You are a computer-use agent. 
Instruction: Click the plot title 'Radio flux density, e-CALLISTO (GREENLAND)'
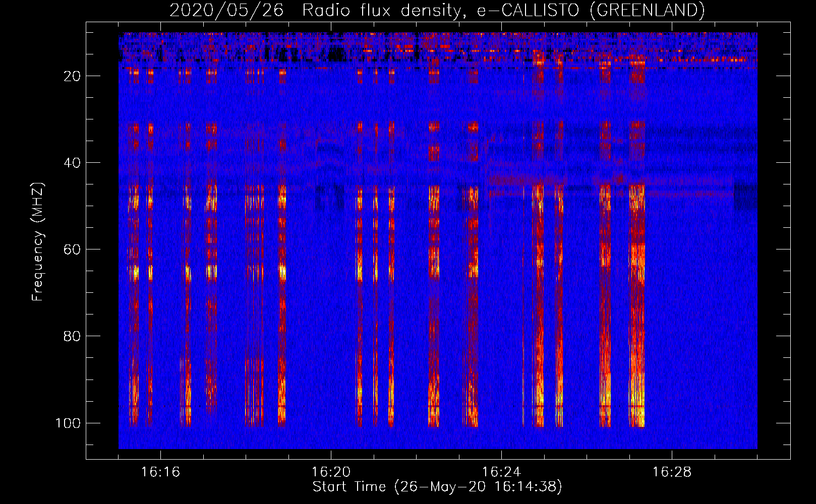pyautogui.click(x=503, y=10)
